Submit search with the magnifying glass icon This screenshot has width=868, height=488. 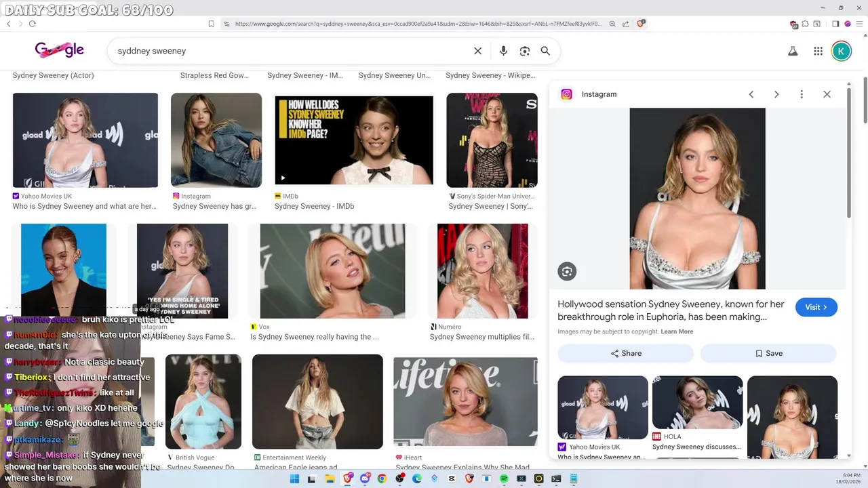tap(545, 51)
